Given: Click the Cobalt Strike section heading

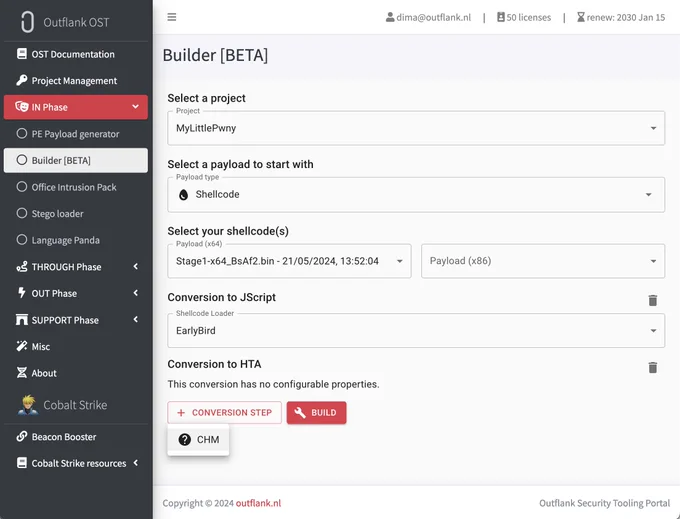Looking at the screenshot, I should [x=75, y=405].
